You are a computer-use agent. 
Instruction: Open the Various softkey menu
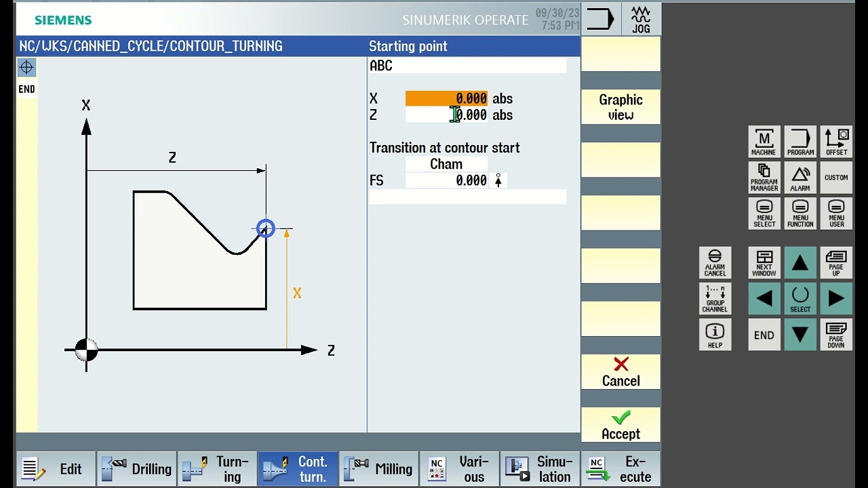(459, 469)
